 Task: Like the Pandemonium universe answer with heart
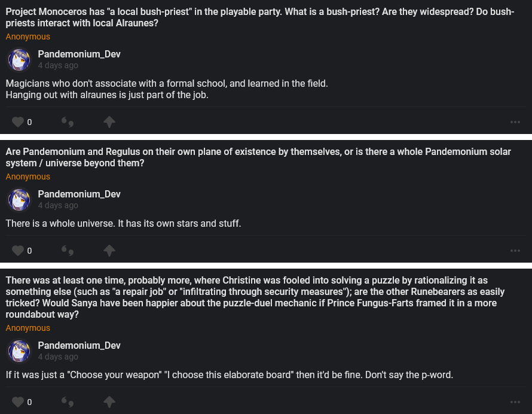(18, 250)
